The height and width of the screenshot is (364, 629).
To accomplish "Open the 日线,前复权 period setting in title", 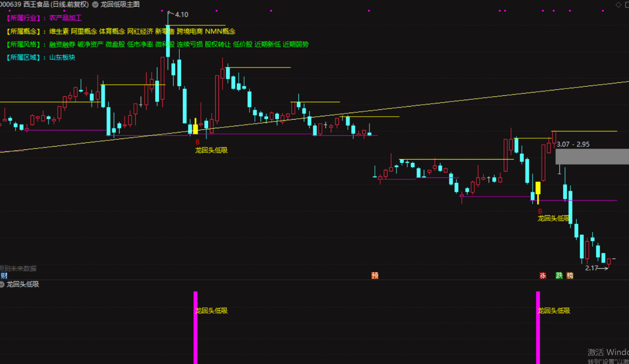I will [x=69, y=4].
